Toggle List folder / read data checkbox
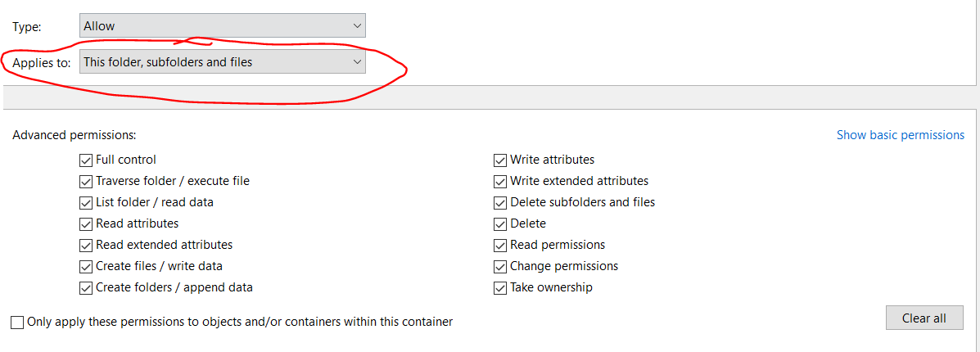The image size is (980, 352). pos(86,202)
